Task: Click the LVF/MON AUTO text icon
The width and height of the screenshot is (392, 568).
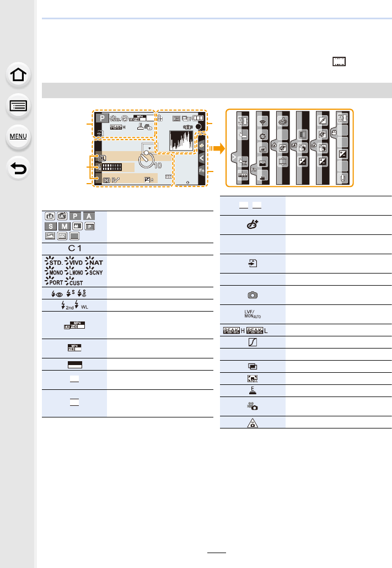Action: pos(253,314)
